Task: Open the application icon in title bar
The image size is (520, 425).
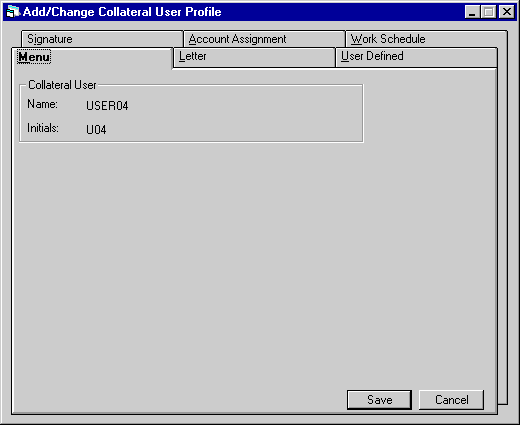Action: click(x=13, y=12)
